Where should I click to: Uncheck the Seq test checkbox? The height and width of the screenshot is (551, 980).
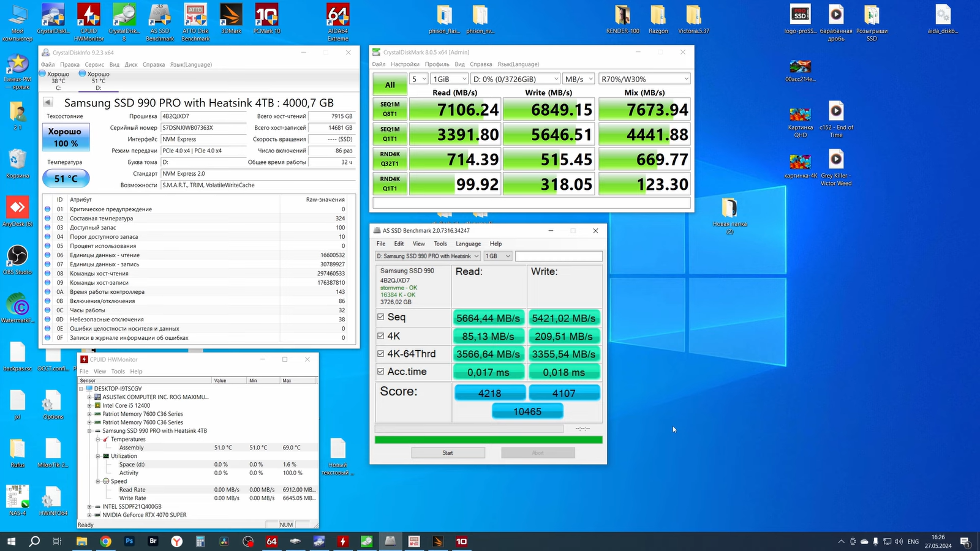coord(381,317)
